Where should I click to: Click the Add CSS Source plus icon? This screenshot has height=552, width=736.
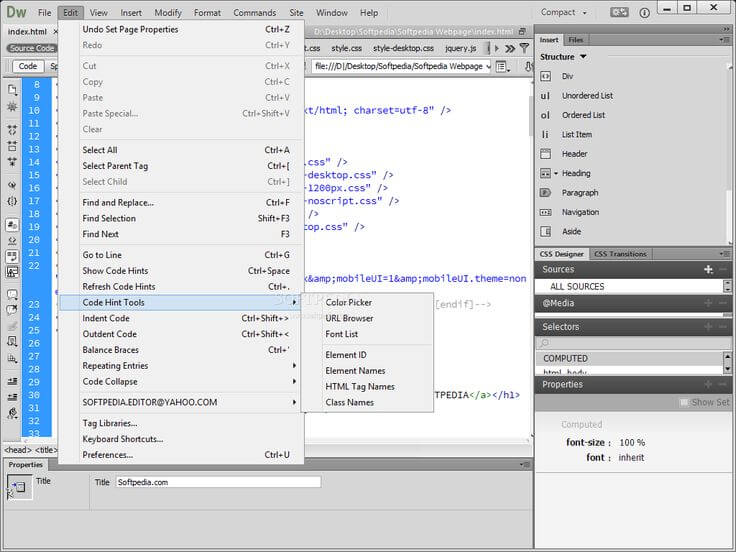[x=708, y=269]
